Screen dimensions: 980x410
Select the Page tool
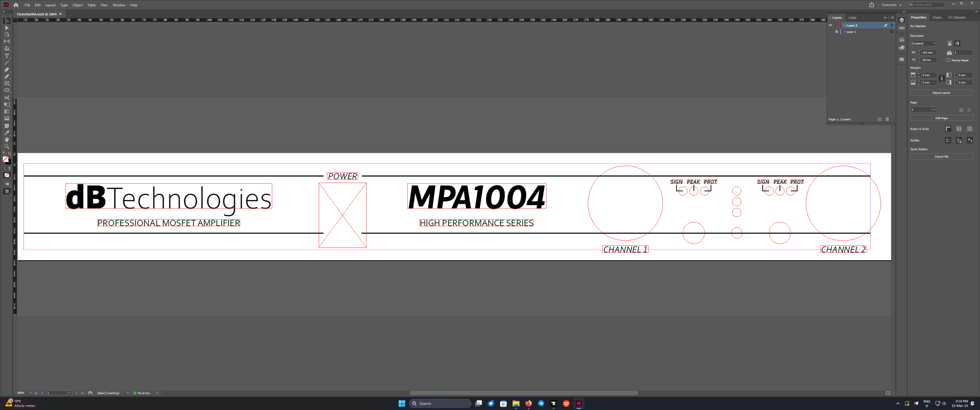click(7, 34)
